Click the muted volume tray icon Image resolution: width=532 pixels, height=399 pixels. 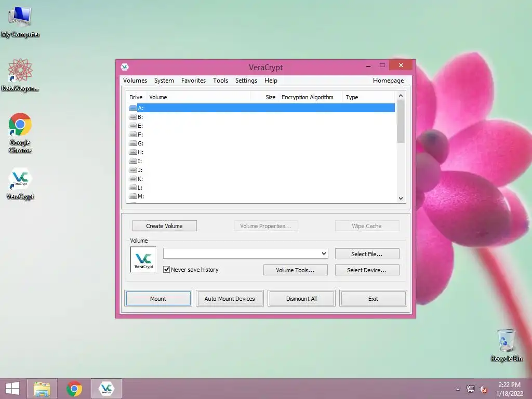coord(483,389)
